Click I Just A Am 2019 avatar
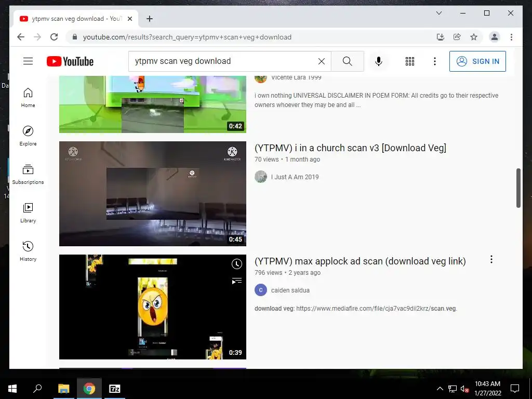This screenshot has height=399, width=532. point(261,177)
